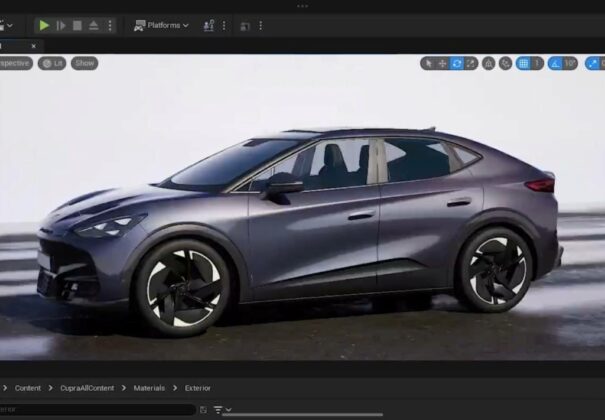Viewport: 605px width, 420px height.
Task: Toggle scale snapping in viewport
Action: [x=593, y=63]
